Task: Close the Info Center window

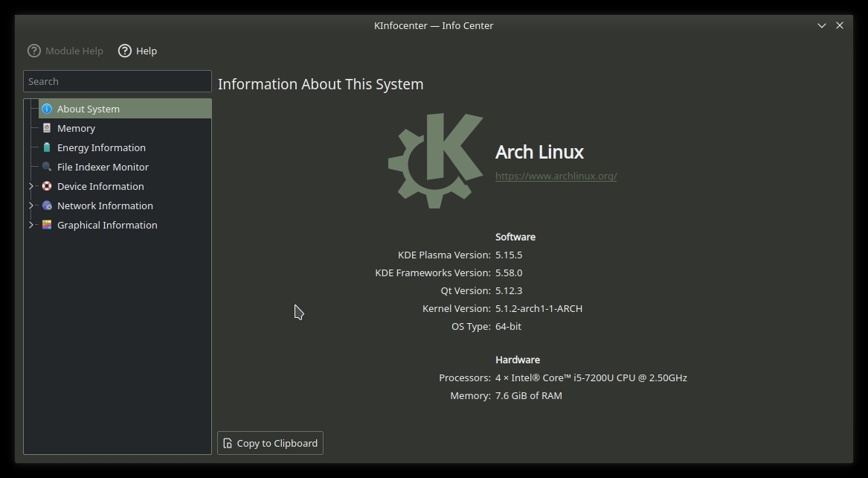Action: (840, 25)
